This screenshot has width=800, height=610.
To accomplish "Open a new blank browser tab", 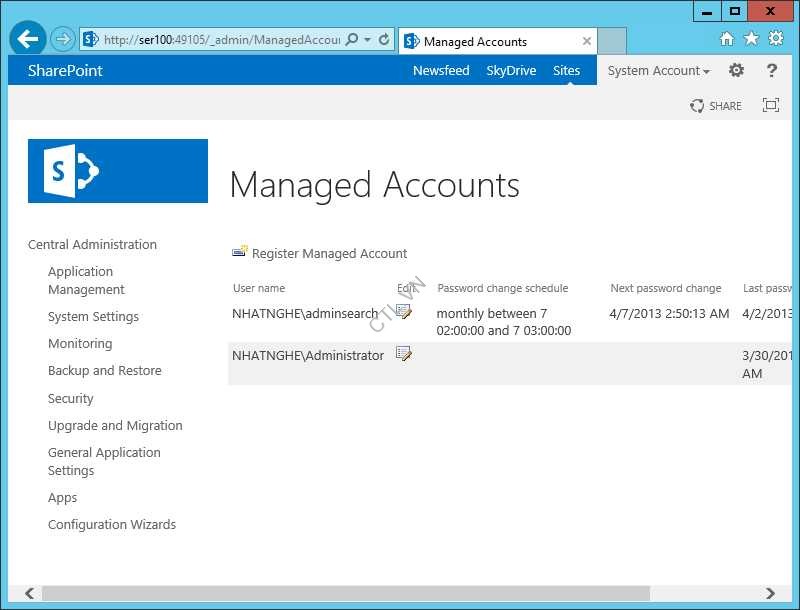I will (x=612, y=41).
